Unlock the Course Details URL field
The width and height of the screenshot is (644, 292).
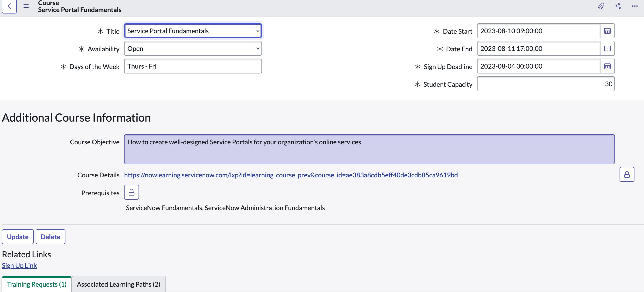coord(627,174)
